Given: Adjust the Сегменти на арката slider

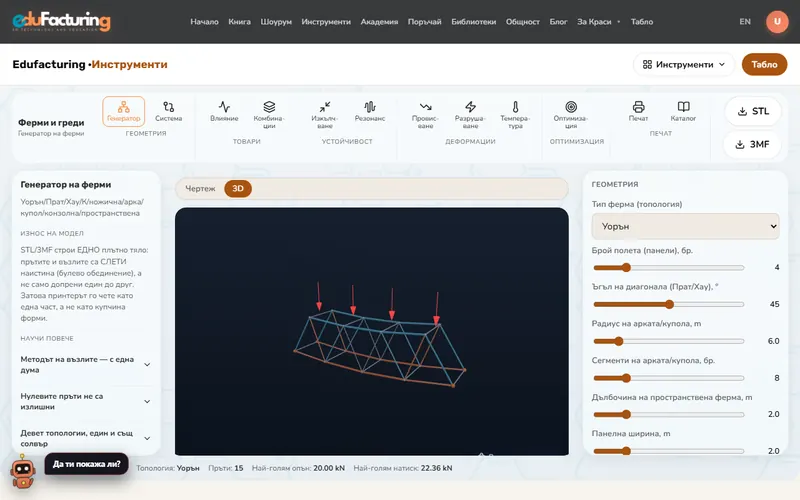Looking at the screenshot, I should (x=669, y=378).
